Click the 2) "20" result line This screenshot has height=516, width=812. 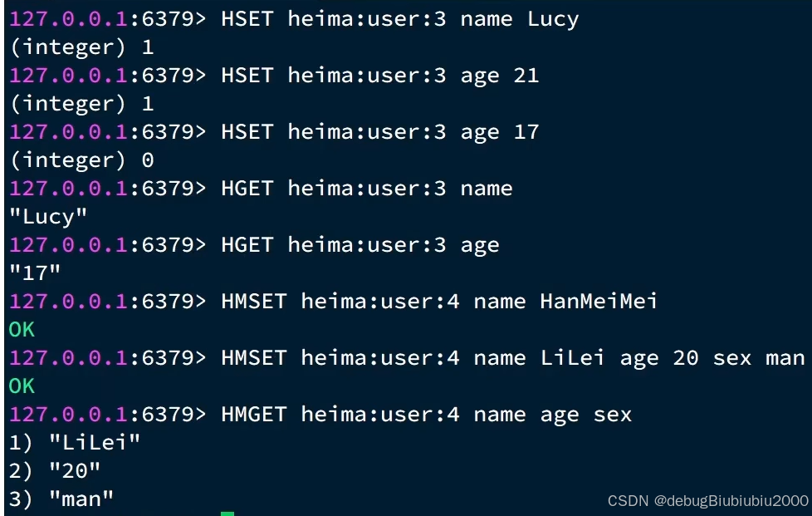pyautogui.click(x=55, y=471)
